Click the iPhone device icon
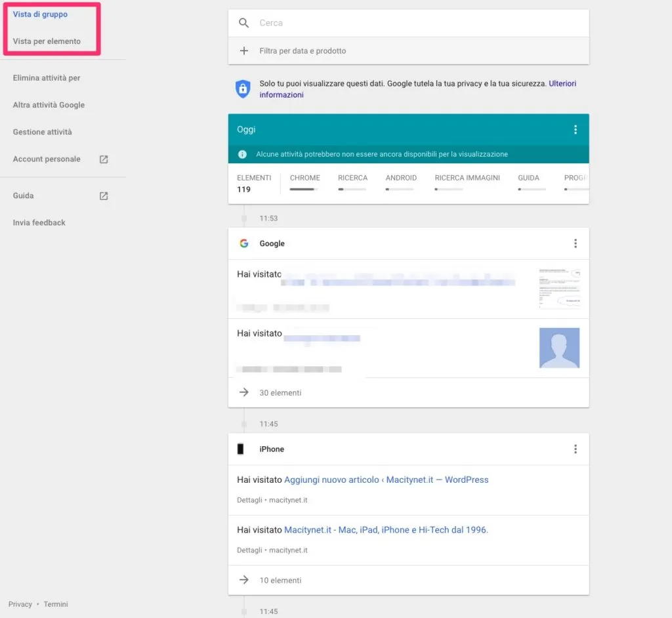Image resolution: width=672 pixels, height=618 pixels. 240,449
